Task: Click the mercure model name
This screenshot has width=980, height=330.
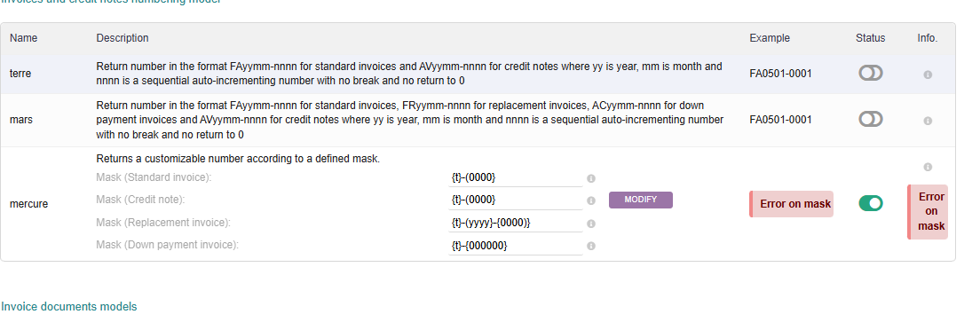Action: pos(28,204)
